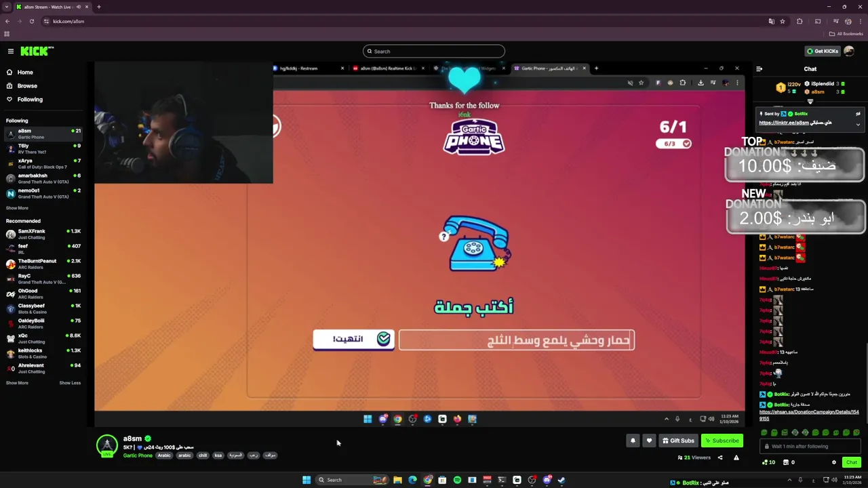Image resolution: width=868 pixels, height=488 pixels.
Task: Open the Kick sidebar hamburger menu
Action: coord(10,52)
